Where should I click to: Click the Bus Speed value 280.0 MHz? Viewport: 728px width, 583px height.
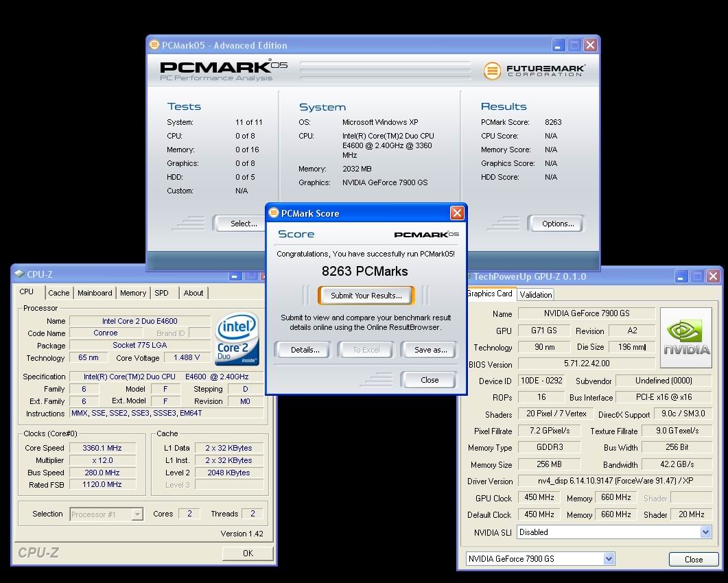click(x=102, y=473)
